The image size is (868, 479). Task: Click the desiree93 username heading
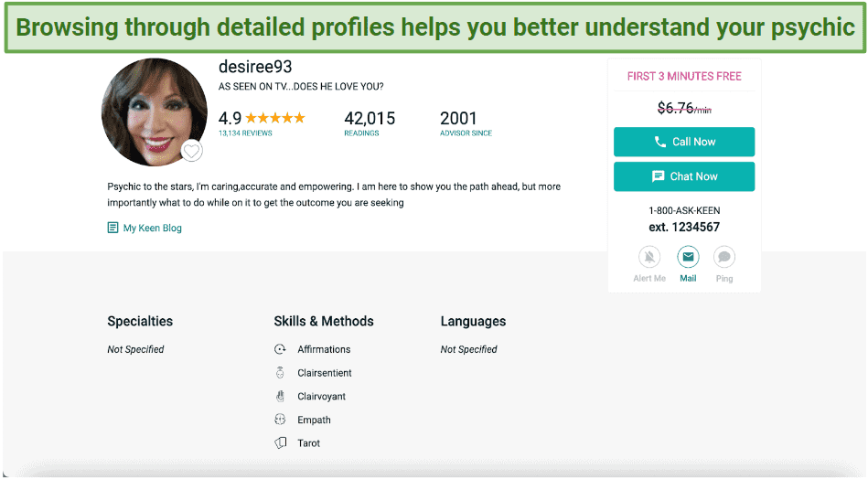click(x=255, y=67)
